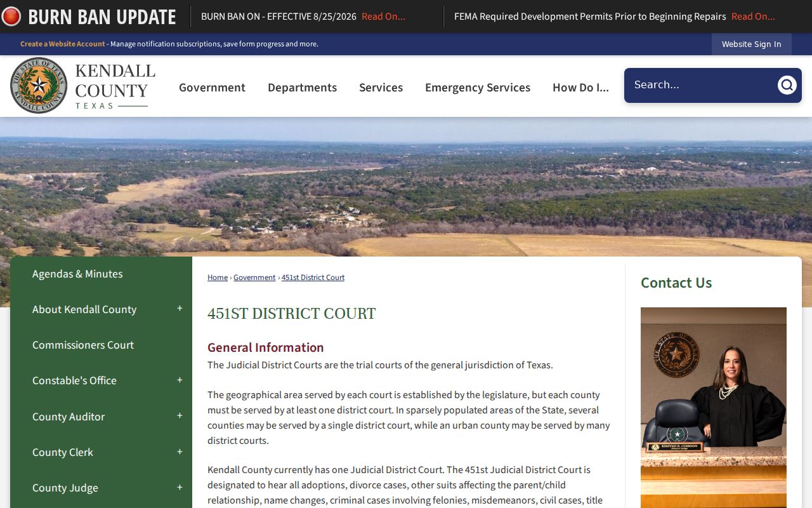The height and width of the screenshot is (508, 812).
Task: Open Constable's Office sidebar link
Action: pos(74,380)
